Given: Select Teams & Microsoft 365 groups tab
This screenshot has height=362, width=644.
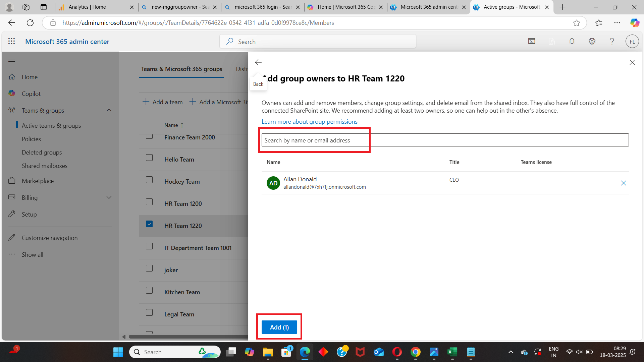Looking at the screenshot, I should pos(181,69).
